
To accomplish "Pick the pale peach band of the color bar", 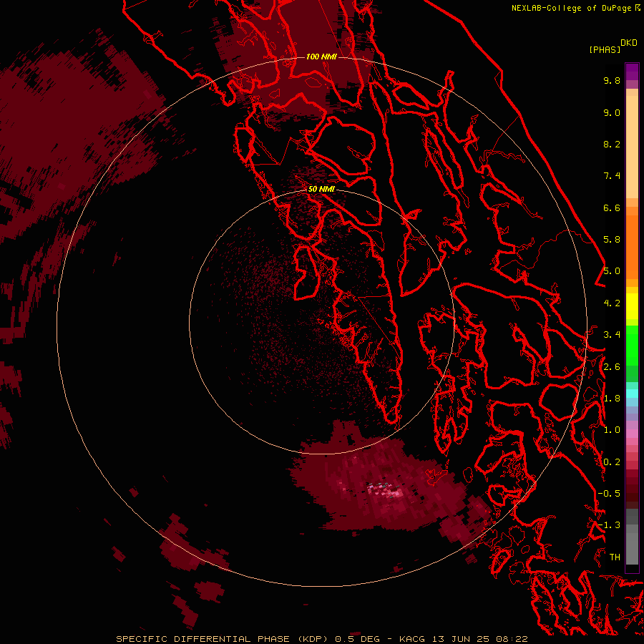I will [632, 147].
